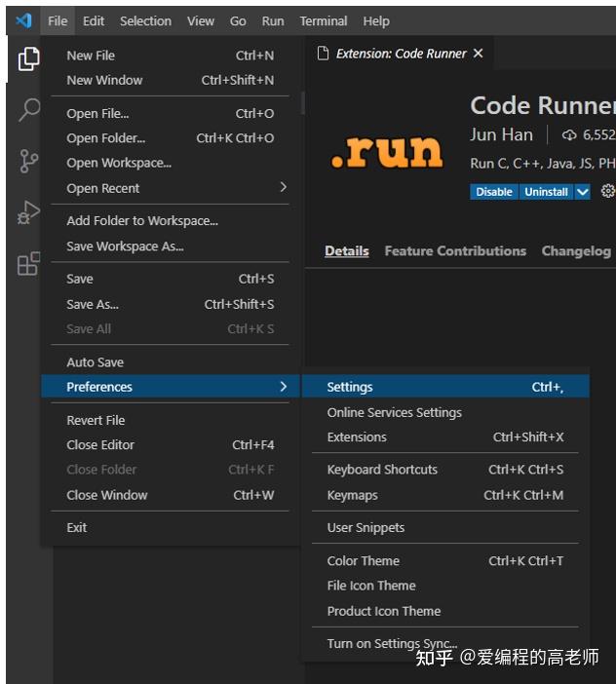
Task: Select the Extension: Code Runner editor tab
Action: click(x=400, y=54)
